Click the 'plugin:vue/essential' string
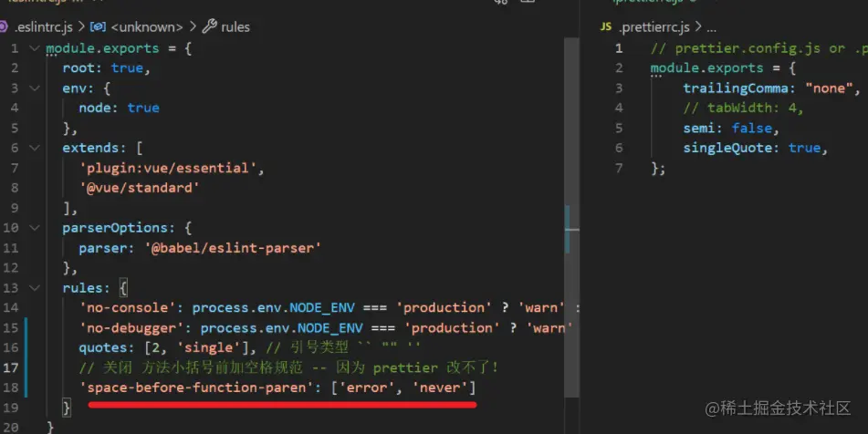The height and width of the screenshot is (434, 868). point(168,168)
